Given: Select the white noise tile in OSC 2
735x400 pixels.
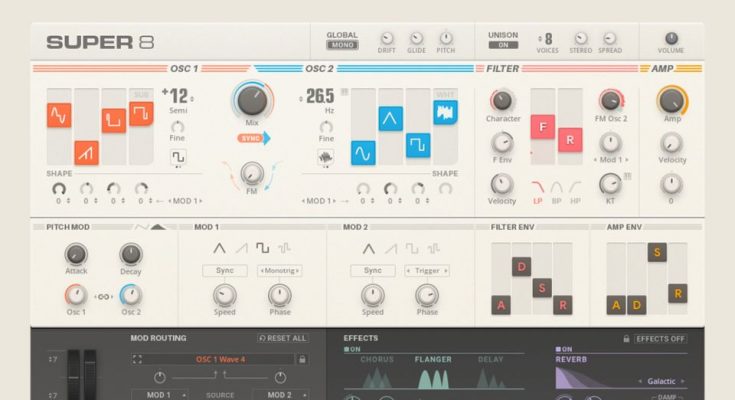Looking at the screenshot, I should (444, 112).
